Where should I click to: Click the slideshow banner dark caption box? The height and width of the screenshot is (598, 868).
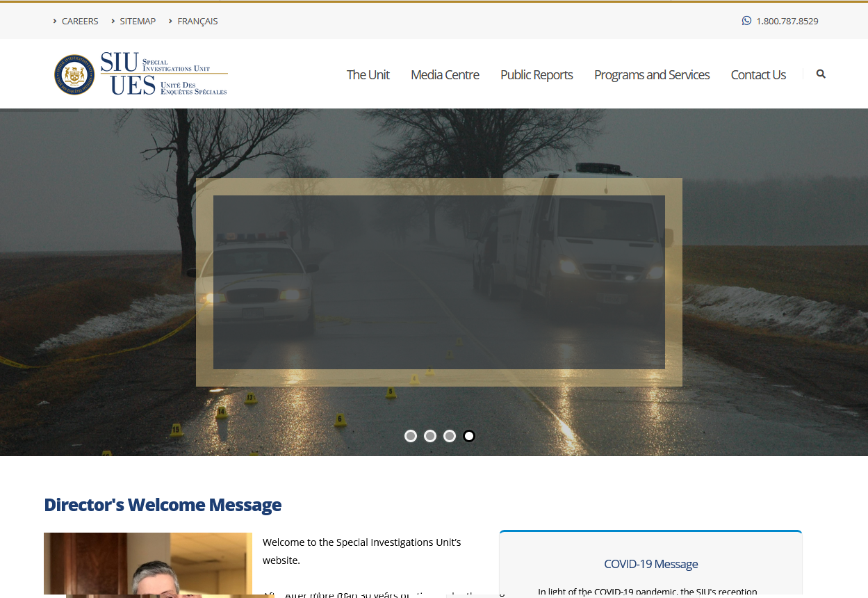439,282
